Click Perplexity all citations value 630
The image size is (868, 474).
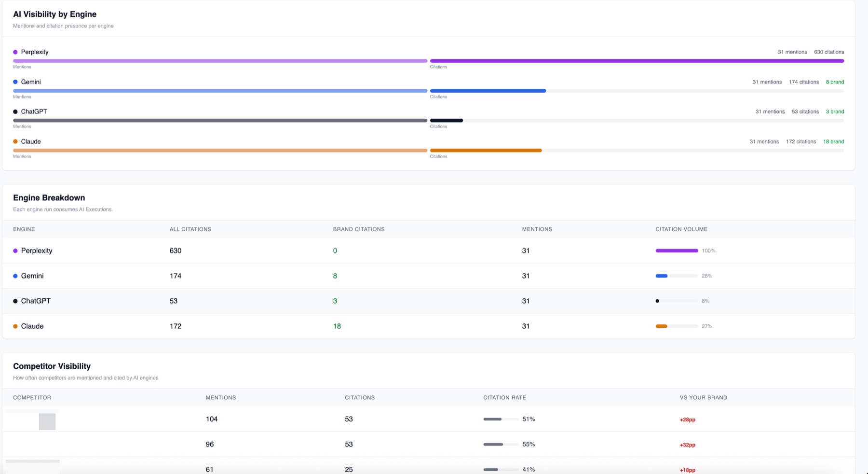[x=176, y=251]
